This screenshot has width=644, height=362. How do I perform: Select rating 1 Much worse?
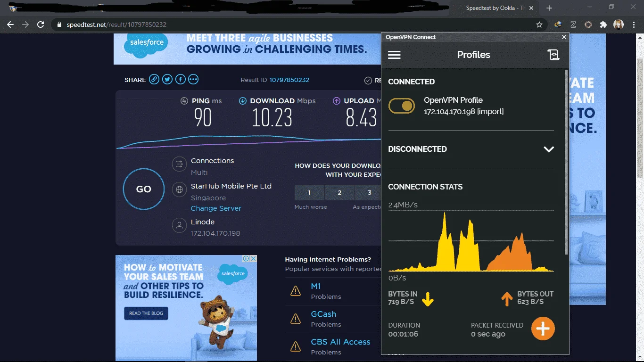309,192
